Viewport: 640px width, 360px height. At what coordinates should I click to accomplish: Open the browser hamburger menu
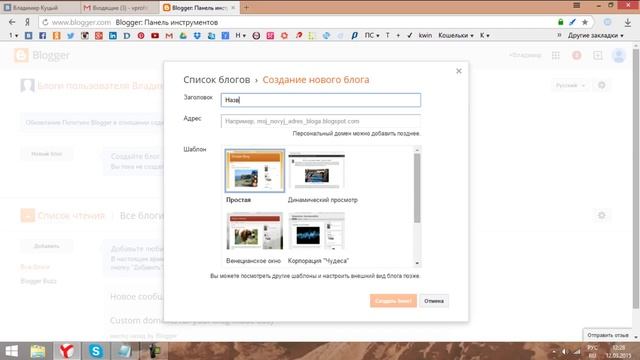577,5
